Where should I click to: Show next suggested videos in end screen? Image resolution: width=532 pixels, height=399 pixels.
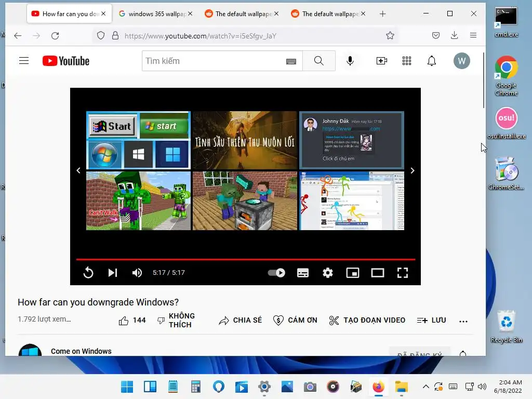tap(413, 170)
